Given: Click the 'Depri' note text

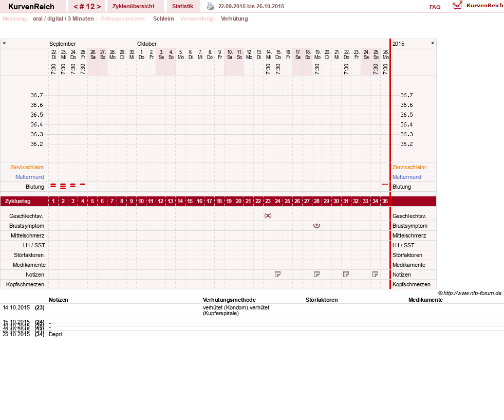Looking at the screenshot, I should (x=55, y=334).
